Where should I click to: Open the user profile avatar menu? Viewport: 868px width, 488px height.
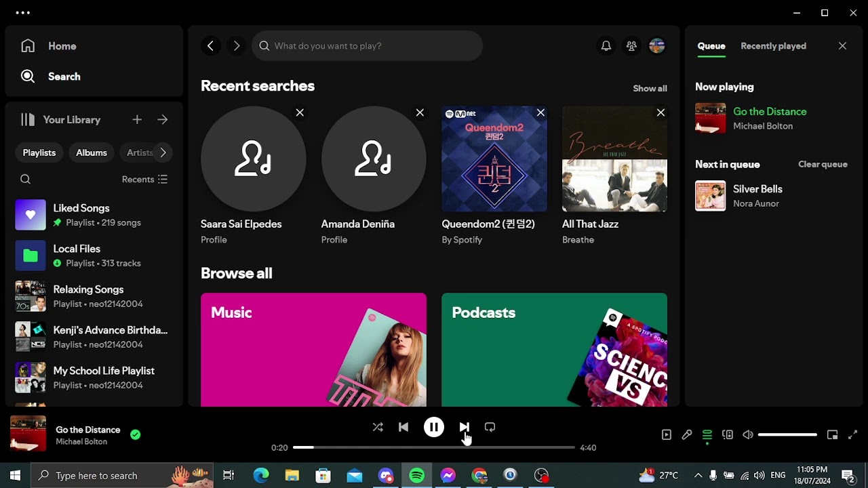click(x=657, y=46)
